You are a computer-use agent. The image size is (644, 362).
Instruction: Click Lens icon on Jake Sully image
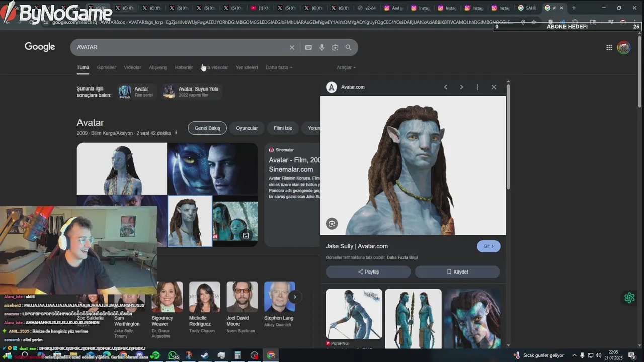(332, 224)
